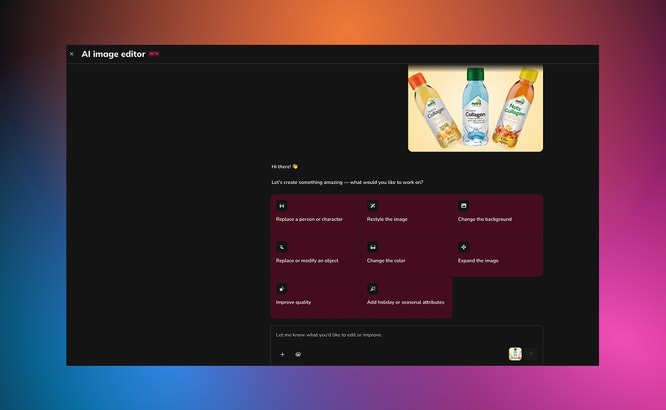Click the image-library icon next to the plus icon
The height and width of the screenshot is (410, 666).
click(298, 354)
